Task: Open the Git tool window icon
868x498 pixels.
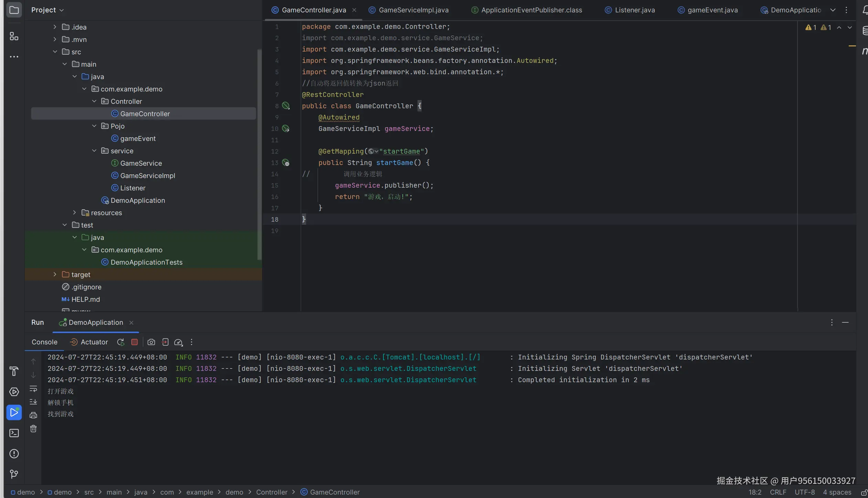Action: pos(14,474)
